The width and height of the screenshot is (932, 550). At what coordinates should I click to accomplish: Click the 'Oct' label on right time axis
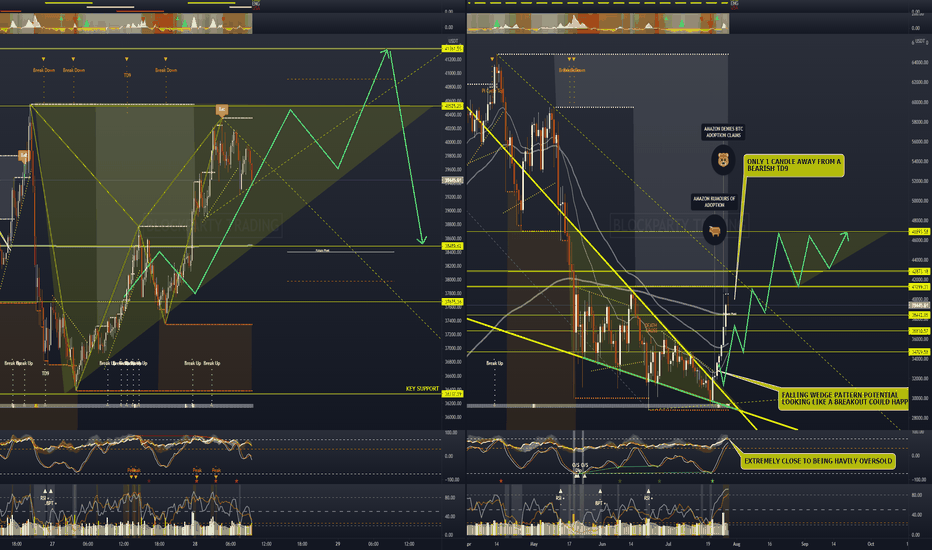[x=871, y=544]
